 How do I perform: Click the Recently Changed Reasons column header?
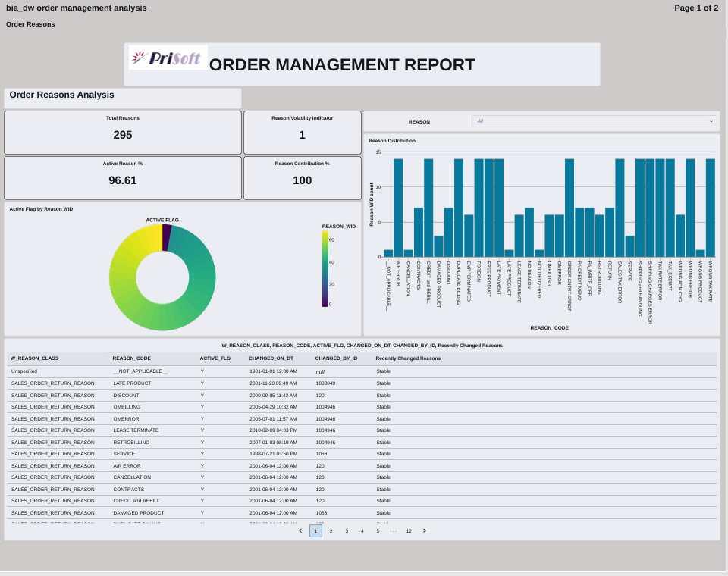coord(408,358)
